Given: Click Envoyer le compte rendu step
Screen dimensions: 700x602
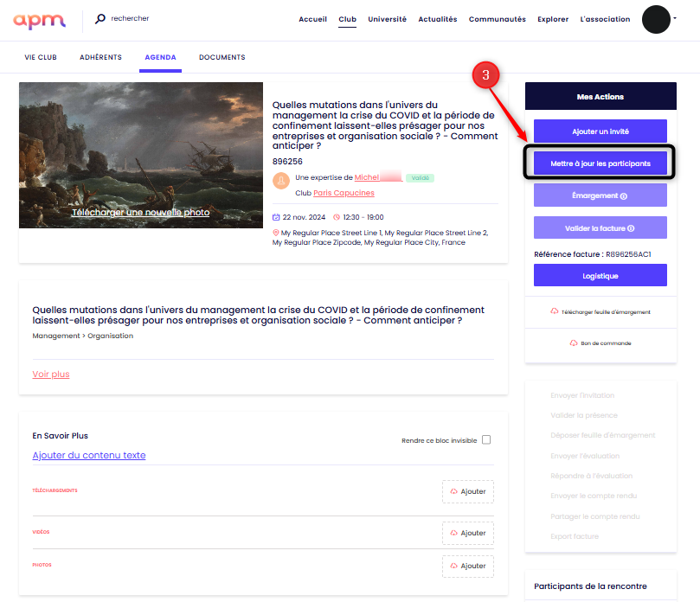Looking at the screenshot, I should (x=594, y=496).
